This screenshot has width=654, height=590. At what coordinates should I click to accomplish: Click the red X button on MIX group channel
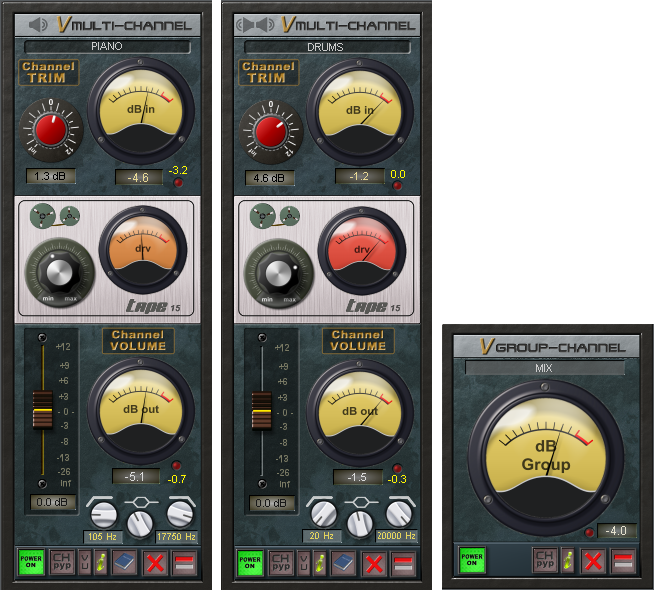pos(593,559)
